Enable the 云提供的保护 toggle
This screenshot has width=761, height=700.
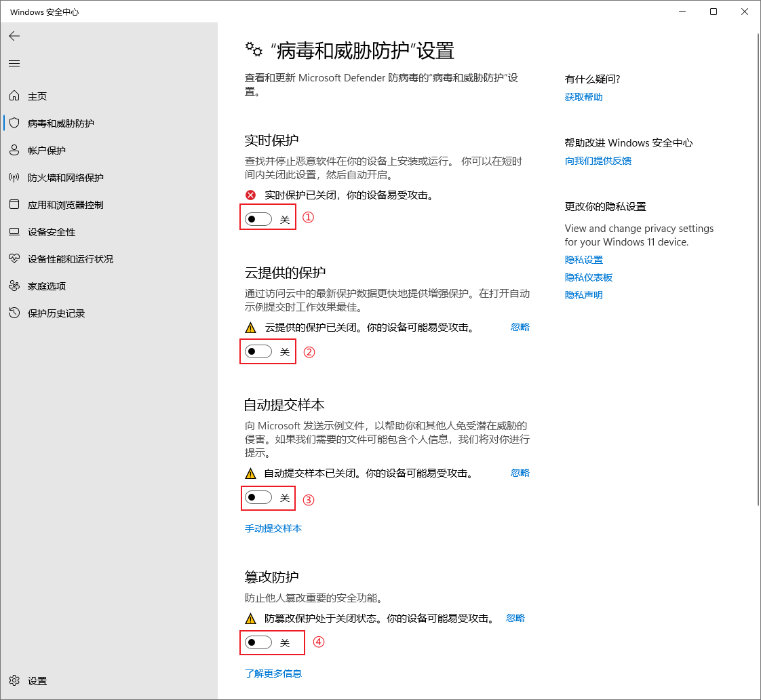[258, 351]
